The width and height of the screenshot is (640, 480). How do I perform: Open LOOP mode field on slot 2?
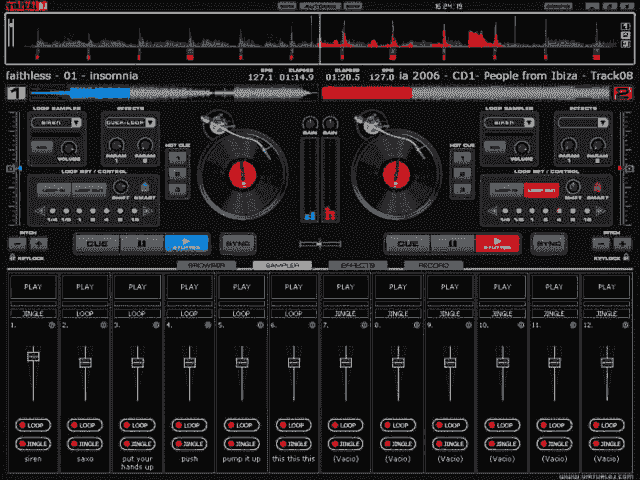click(x=85, y=313)
